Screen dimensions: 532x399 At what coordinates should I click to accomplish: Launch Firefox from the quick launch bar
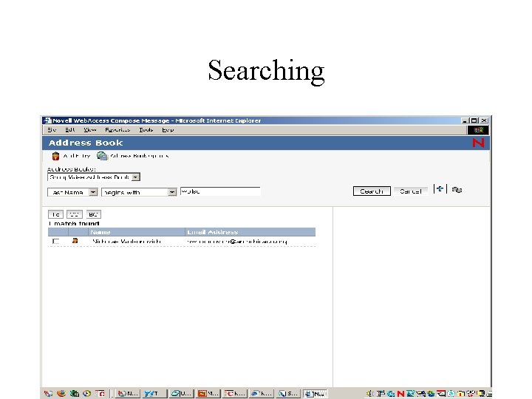click(x=61, y=393)
